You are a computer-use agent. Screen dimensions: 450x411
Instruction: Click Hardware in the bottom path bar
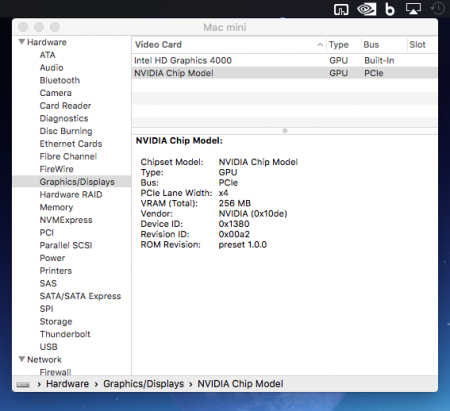coord(67,384)
